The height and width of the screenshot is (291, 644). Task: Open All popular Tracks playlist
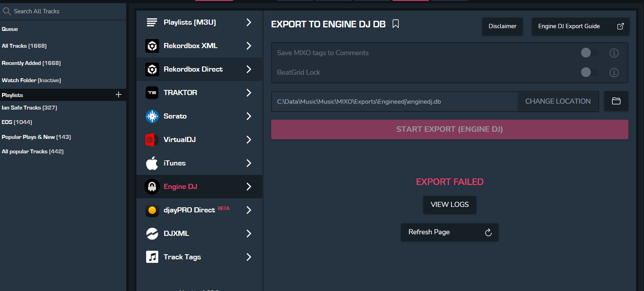click(x=32, y=151)
